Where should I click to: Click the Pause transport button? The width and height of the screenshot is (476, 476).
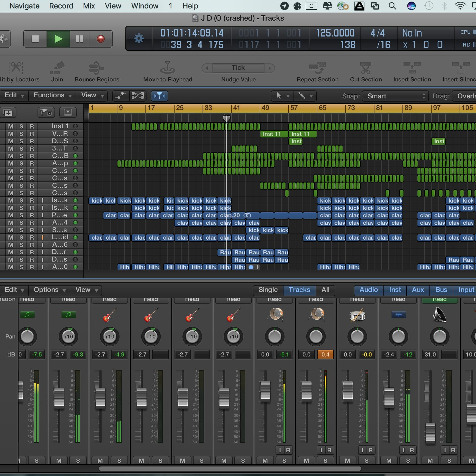pos(79,39)
